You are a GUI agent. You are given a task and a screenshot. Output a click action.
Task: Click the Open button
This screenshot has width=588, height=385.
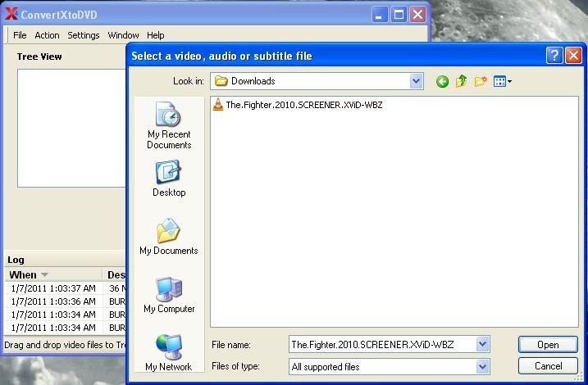[548, 345]
